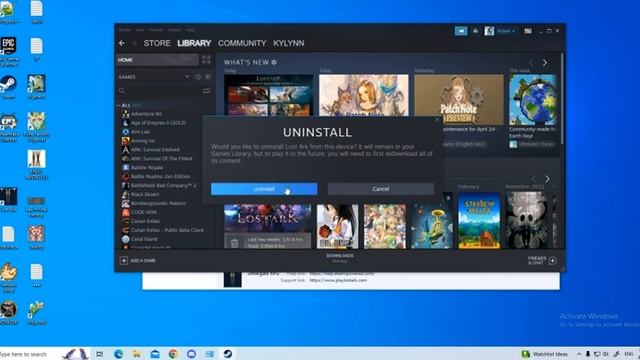Open the Hollow Knight game cover

(x=527, y=221)
